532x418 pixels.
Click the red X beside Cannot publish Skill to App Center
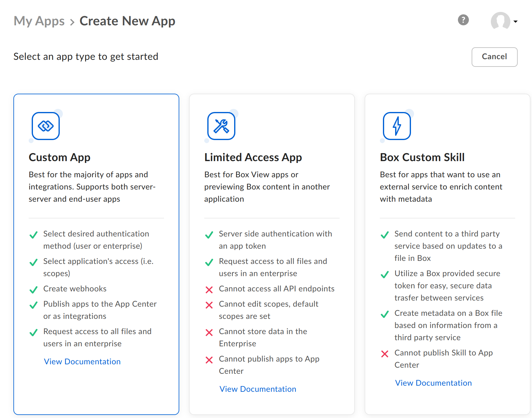(x=385, y=354)
